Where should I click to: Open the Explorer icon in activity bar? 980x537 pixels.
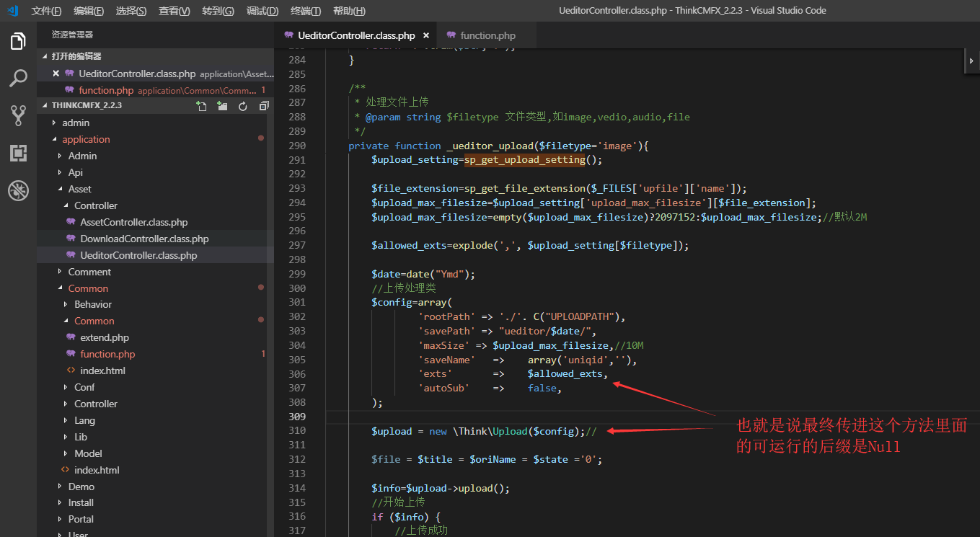(x=18, y=42)
